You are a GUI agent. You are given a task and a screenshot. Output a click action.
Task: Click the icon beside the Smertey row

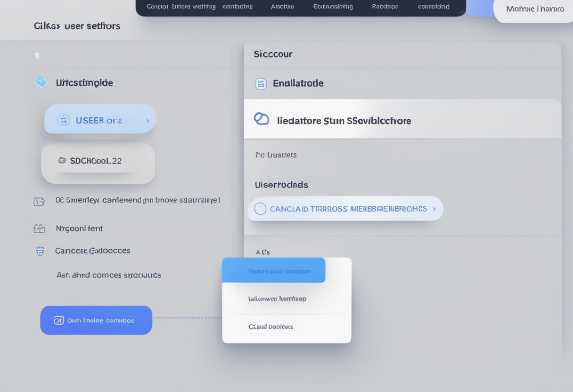pyautogui.click(x=39, y=201)
